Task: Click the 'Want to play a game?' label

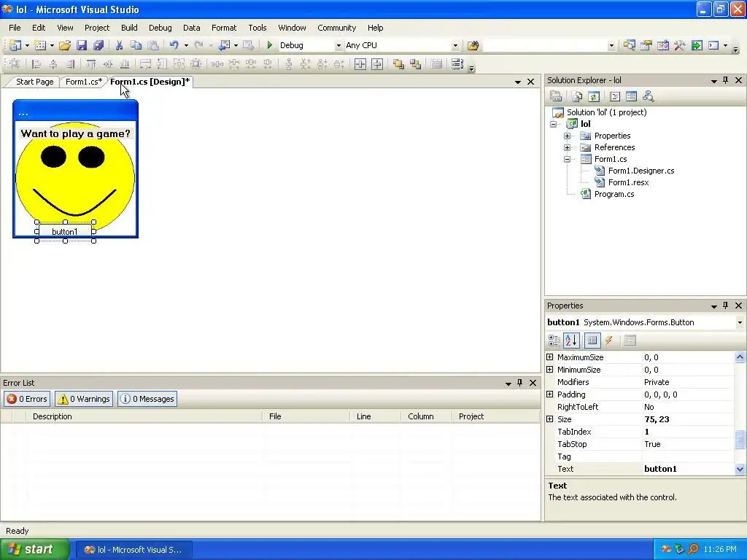Action: 75,134
